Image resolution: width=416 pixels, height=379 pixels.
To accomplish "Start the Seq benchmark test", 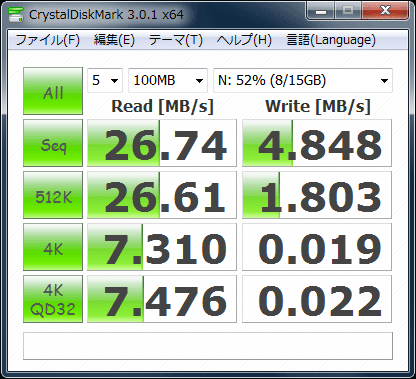I will coord(53,143).
